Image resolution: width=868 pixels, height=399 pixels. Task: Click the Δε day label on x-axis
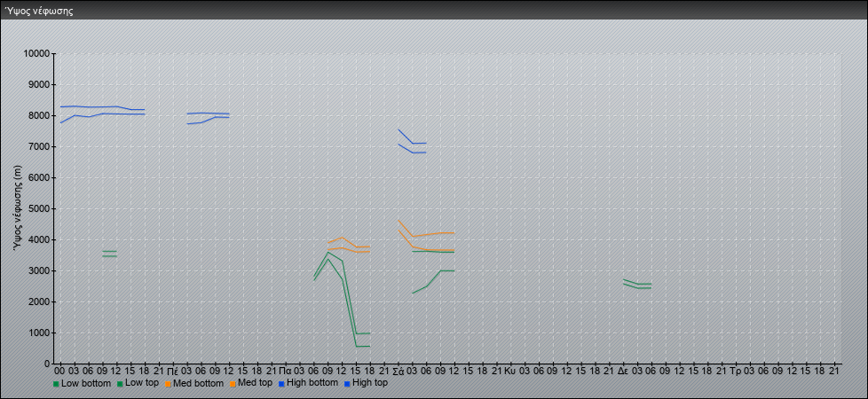pyautogui.click(x=623, y=371)
